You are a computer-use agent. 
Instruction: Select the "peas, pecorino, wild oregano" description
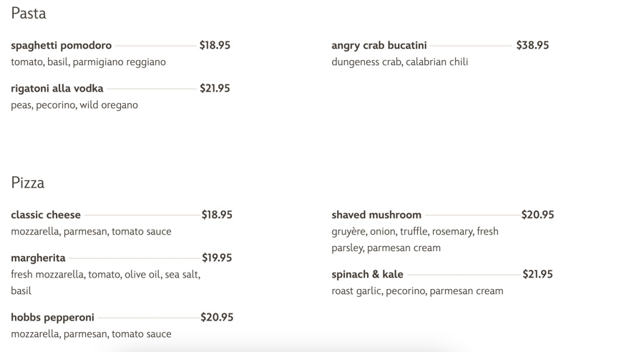[74, 104]
